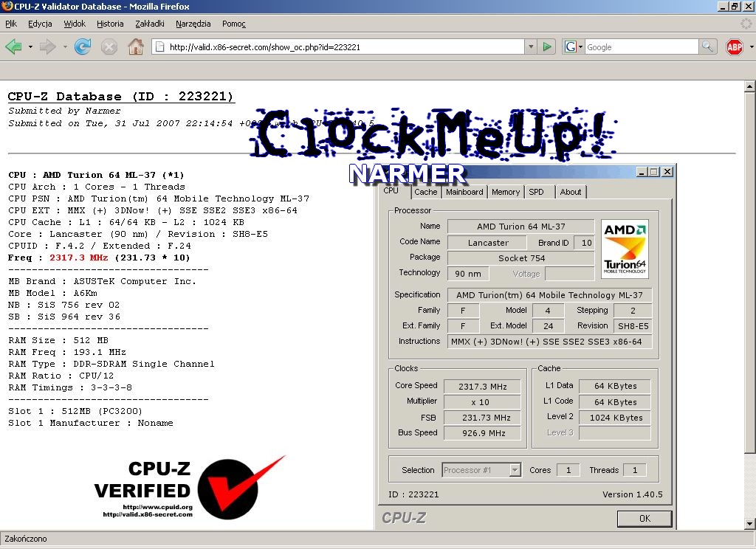Click the Instructions MMX SSE field

[549, 341]
